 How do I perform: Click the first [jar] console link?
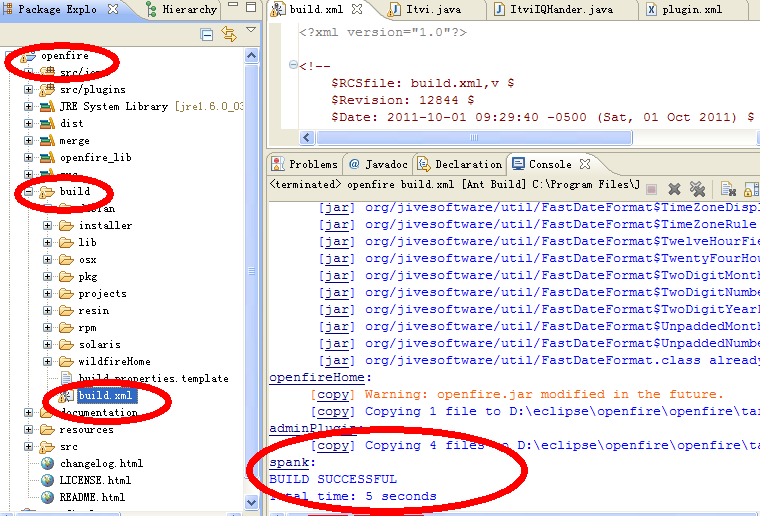click(336, 208)
